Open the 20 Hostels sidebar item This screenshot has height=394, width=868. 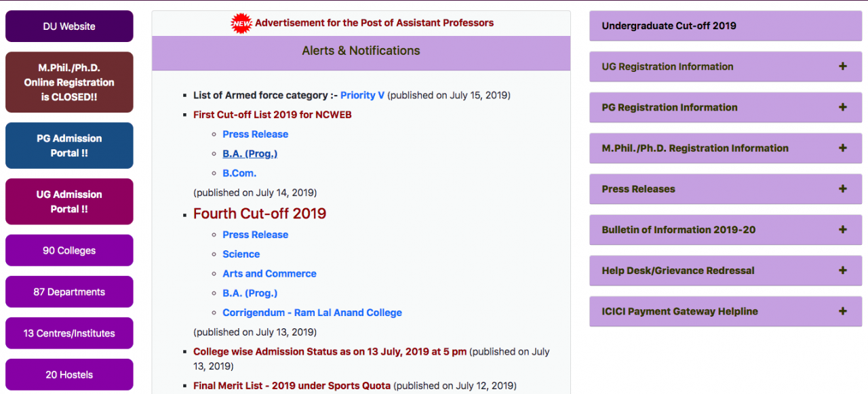click(69, 374)
